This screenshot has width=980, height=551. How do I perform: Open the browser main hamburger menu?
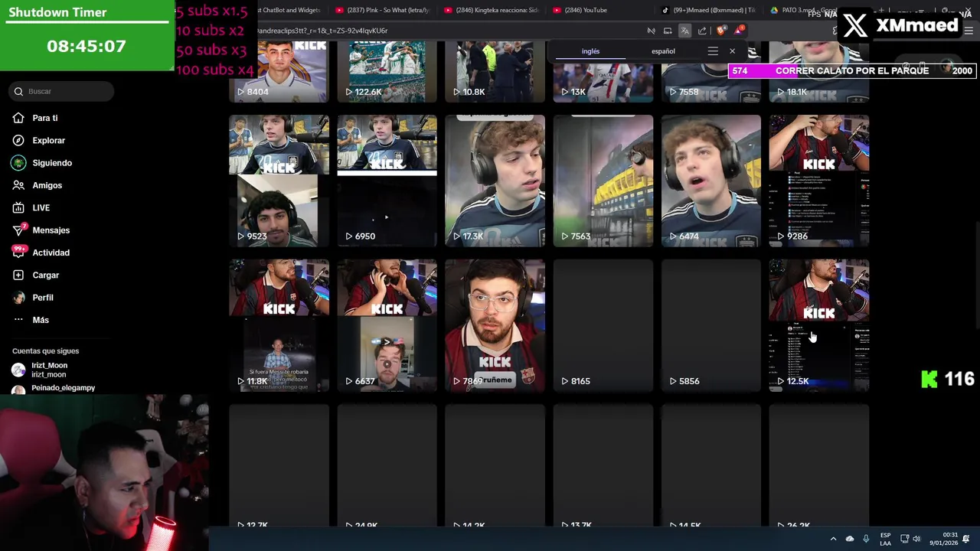point(969,31)
